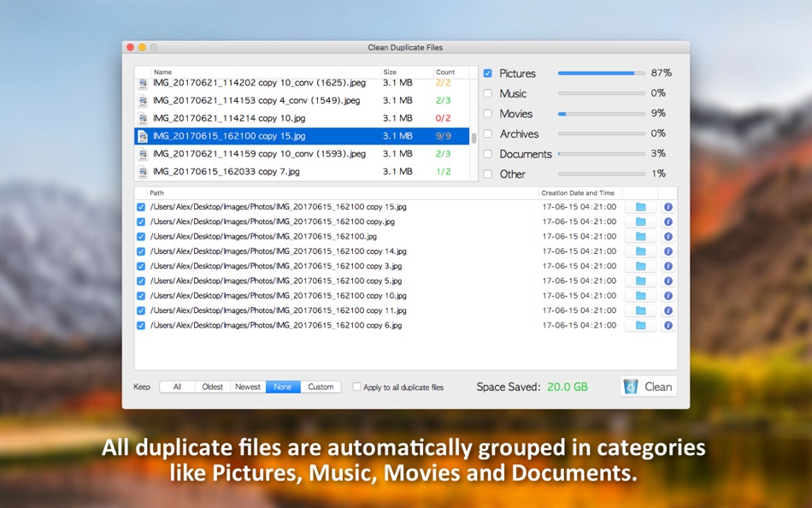This screenshot has height=508, width=812.
Task: Reveal copy 15.jpg in Finder via folder icon
Action: point(640,207)
